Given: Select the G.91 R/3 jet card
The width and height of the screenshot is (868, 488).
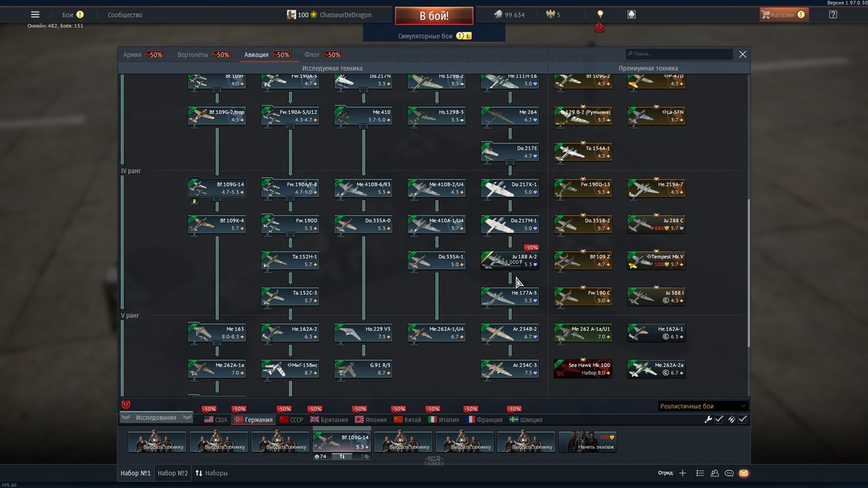Looking at the screenshot, I should [x=363, y=369].
